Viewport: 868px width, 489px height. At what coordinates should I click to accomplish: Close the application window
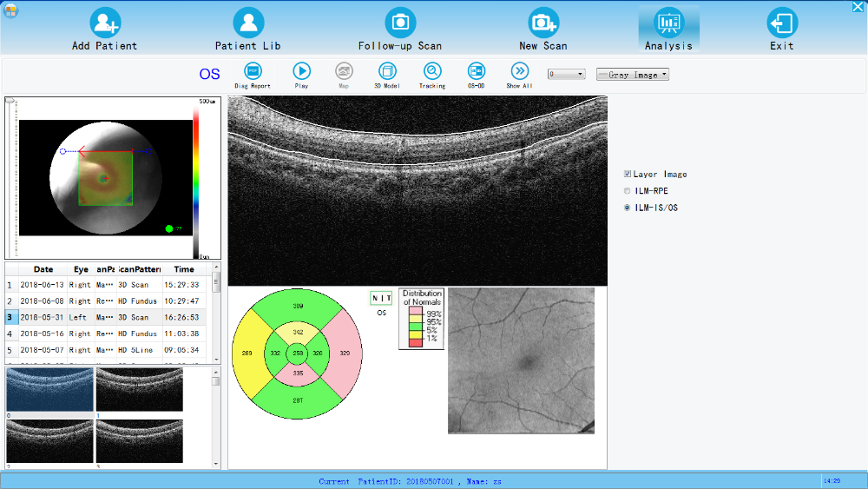coord(858,7)
